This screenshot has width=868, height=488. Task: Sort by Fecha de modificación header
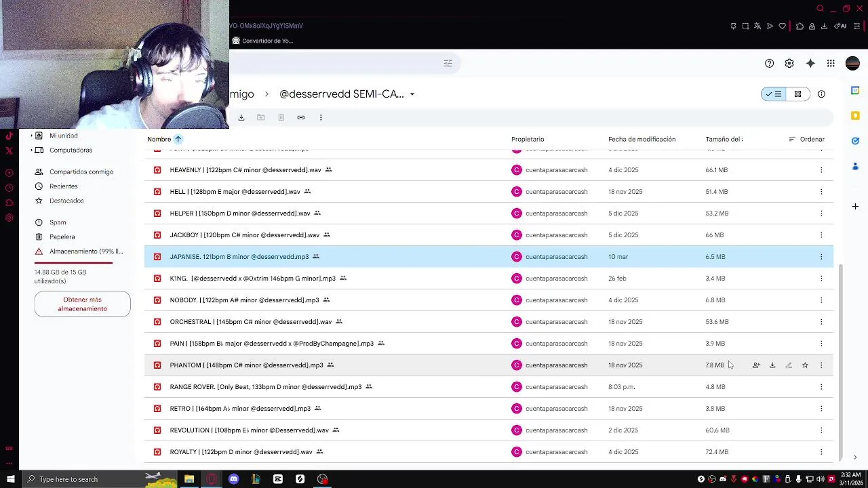[x=642, y=139]
